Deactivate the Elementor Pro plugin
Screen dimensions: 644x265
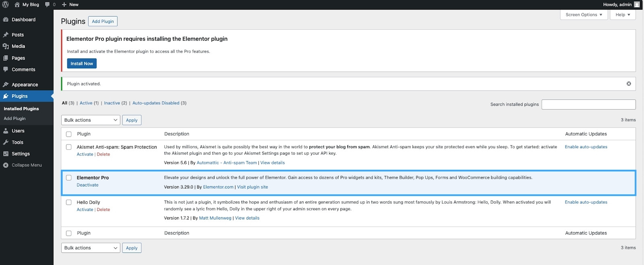point(87,185)
